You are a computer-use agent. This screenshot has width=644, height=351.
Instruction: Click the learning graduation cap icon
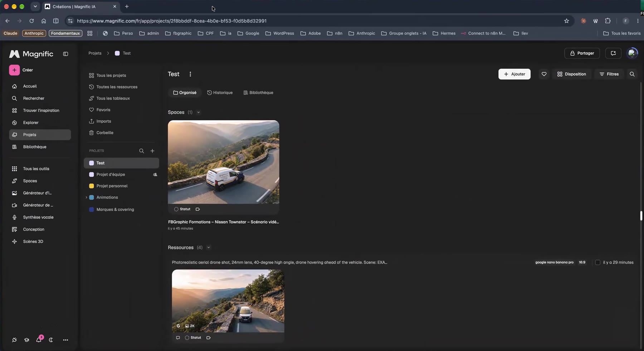[x=26, y=340]
